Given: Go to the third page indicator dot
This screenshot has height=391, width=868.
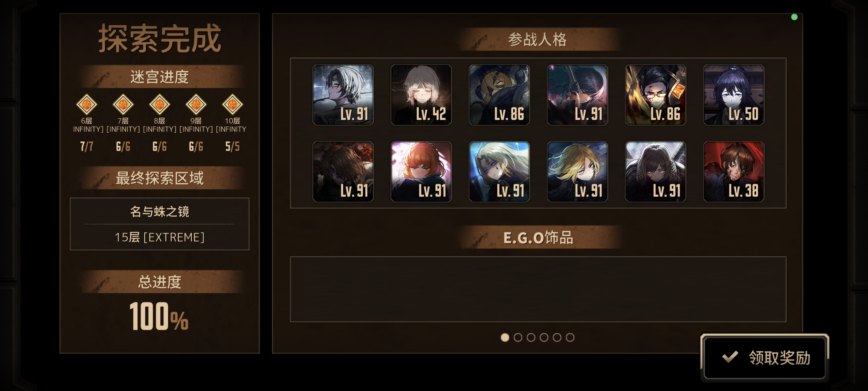Looking at the screenshot, I should pyautogui.click(x=531, y=337).
